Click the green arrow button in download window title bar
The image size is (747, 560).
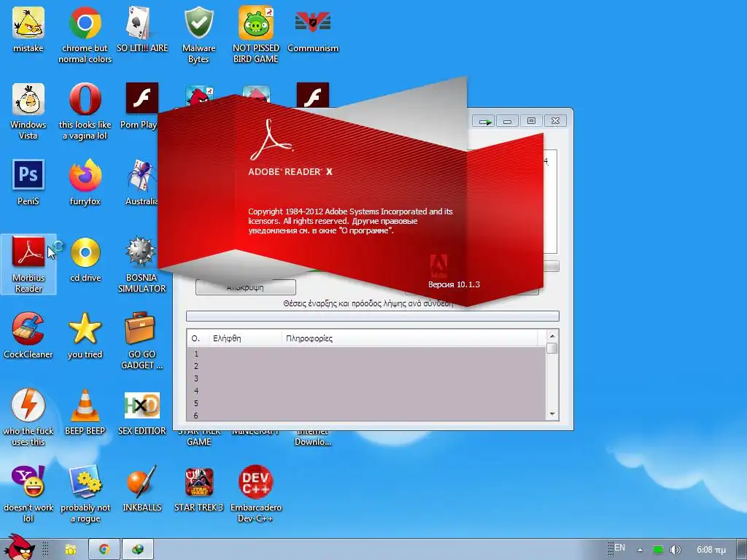coord(484,122)
